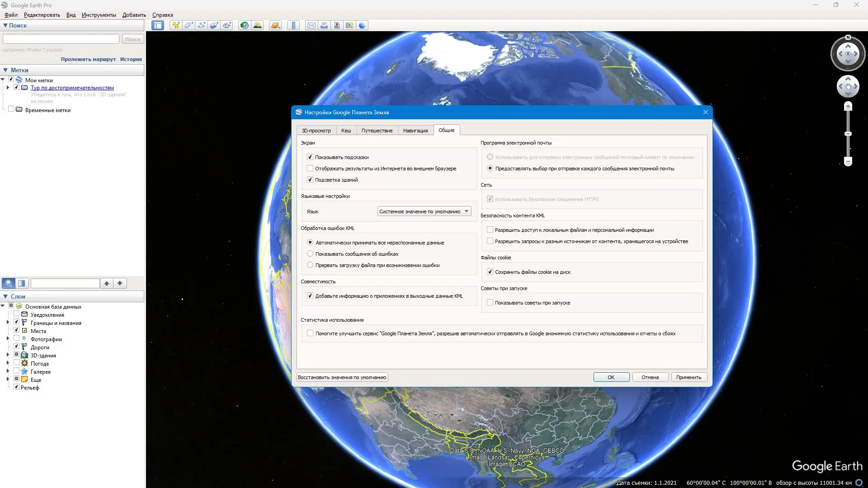
Task: Click the Add Polygon toolbar icon
Action: tap(189, 25)
